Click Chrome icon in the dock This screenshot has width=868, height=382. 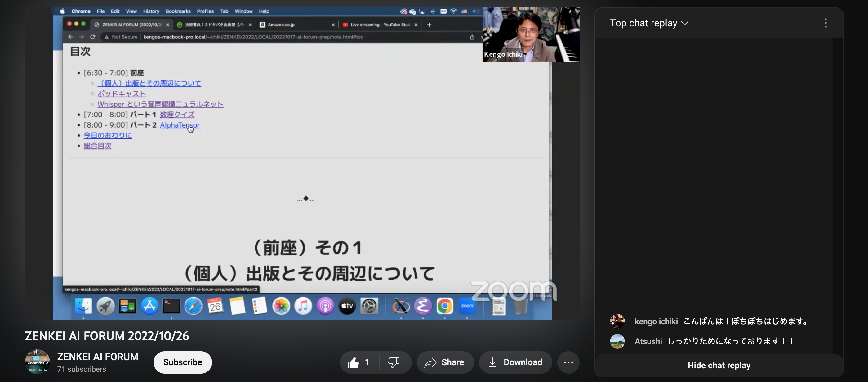(445, 306)
